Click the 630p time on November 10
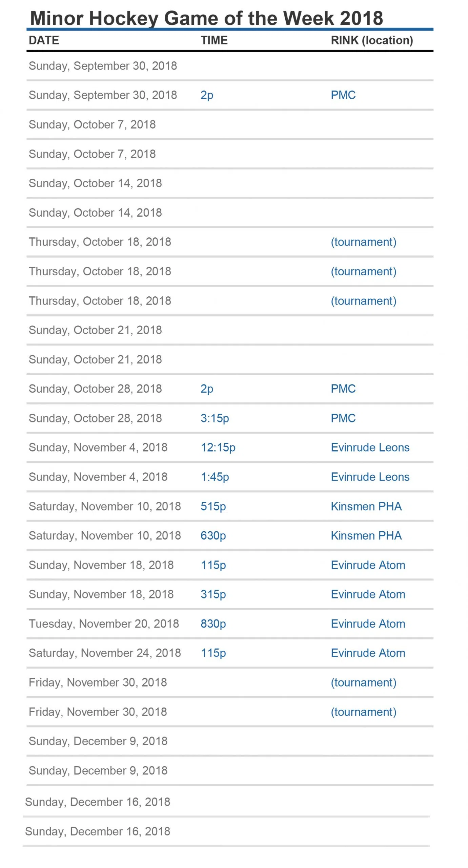468x868 pixels. tap(213, 535)
